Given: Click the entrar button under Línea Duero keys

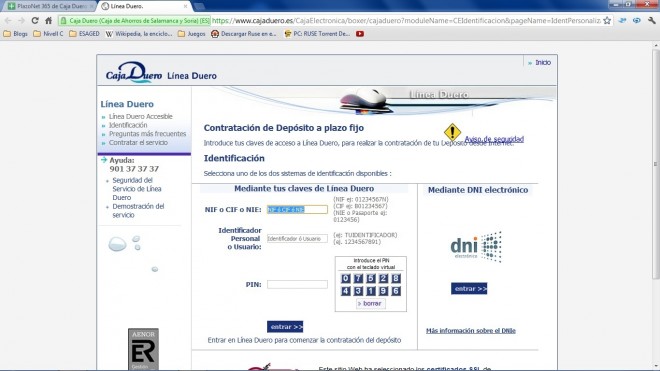Looking at the screenshot, I should coord(285,327).
